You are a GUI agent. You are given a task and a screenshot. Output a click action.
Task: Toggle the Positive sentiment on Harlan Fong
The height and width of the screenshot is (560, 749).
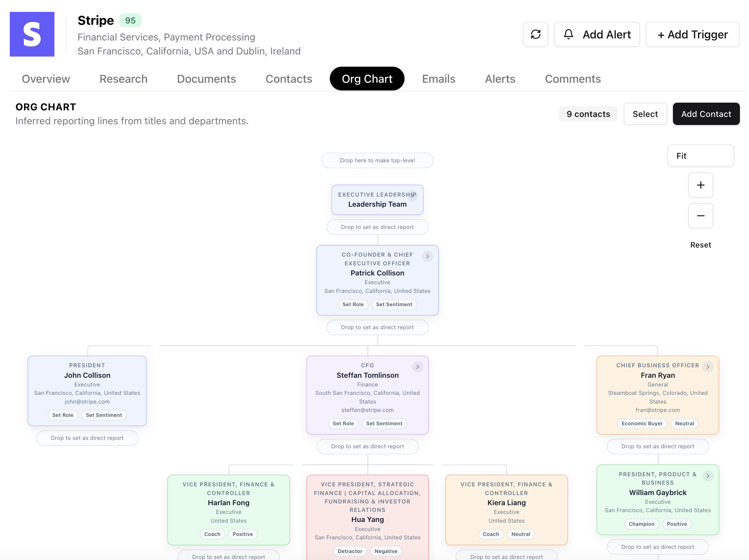[243, 534]
